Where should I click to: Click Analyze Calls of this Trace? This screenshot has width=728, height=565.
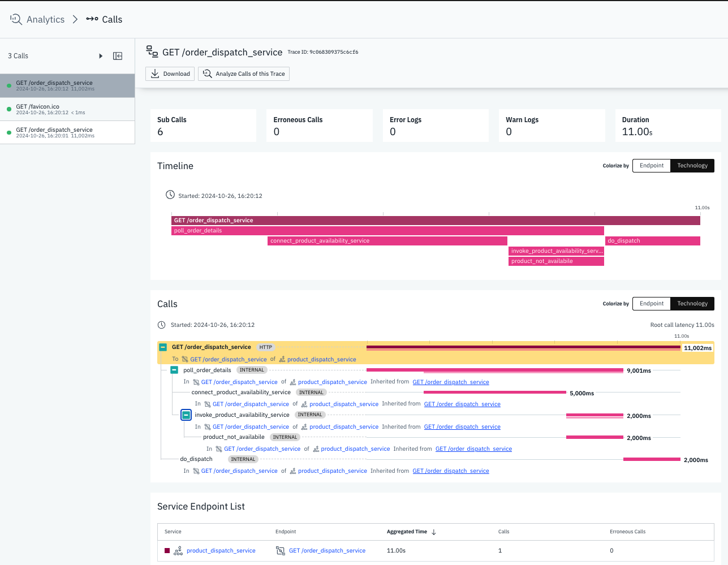click(244, 74)
